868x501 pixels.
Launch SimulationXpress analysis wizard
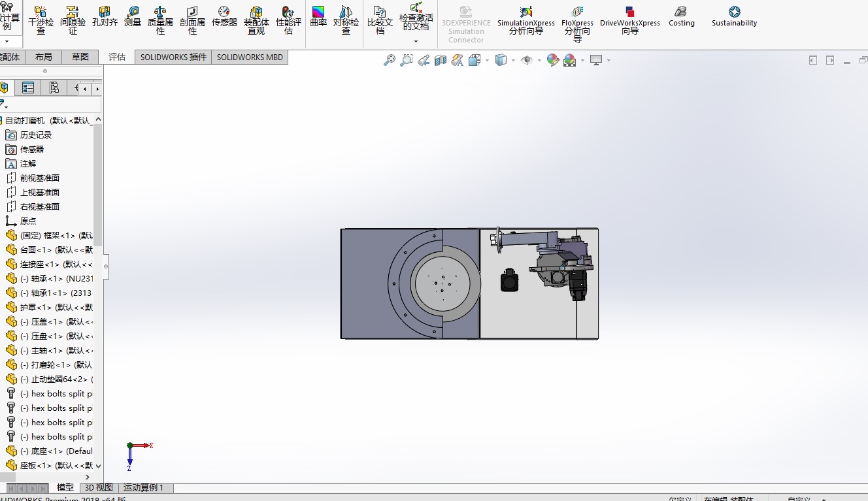point(526,20)
